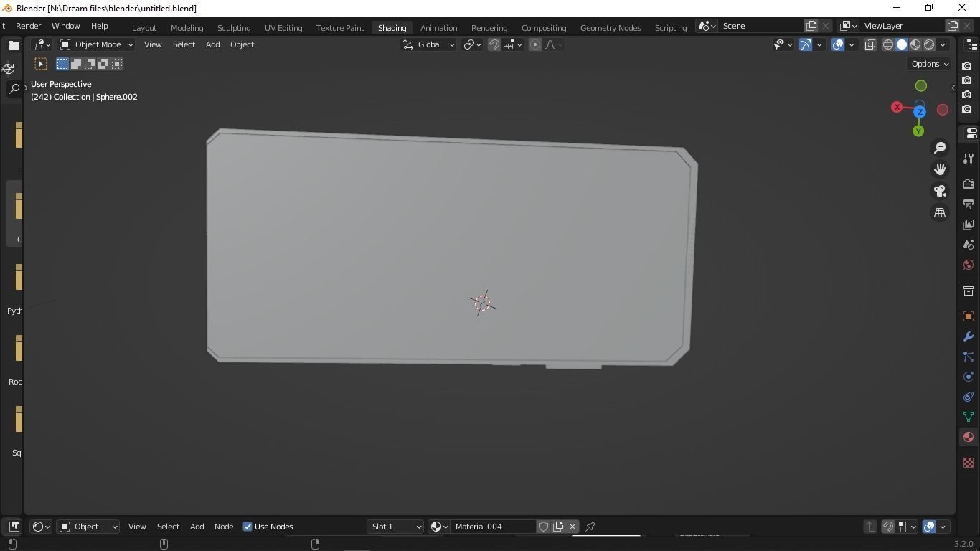980x551 pixels.
Task: Click the fake user shield icon
Action: [544, 527]
